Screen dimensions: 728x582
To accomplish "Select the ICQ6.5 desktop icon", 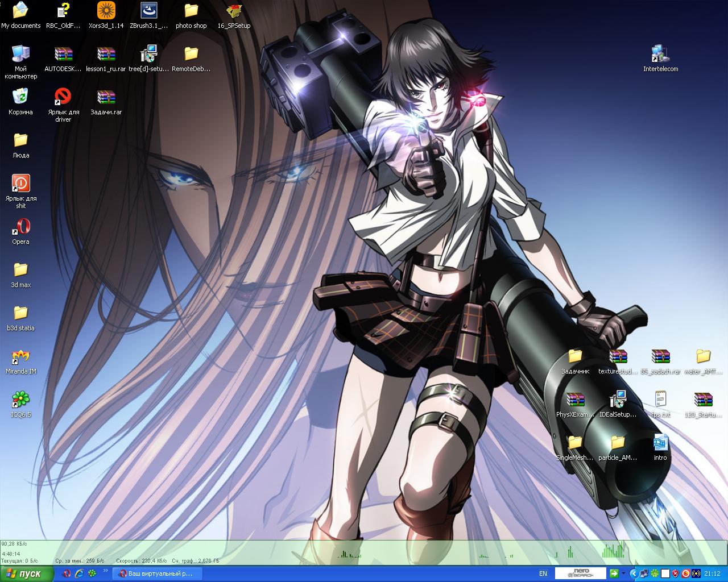I will [20, 401].
